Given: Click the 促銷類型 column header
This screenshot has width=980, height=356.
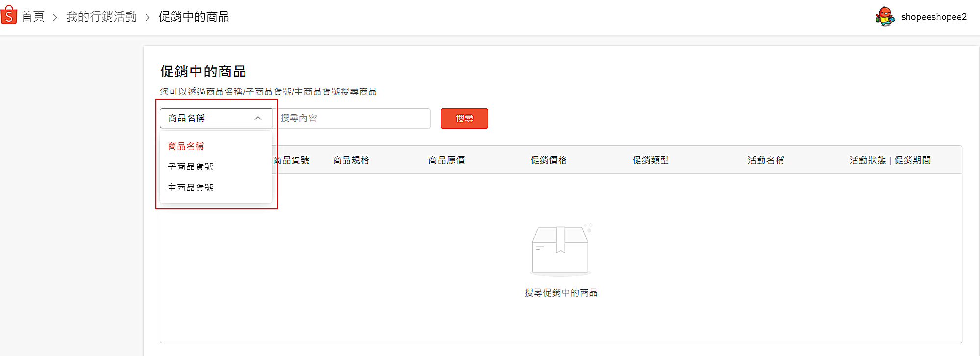Looking at the screenshot, I should 650,160.
